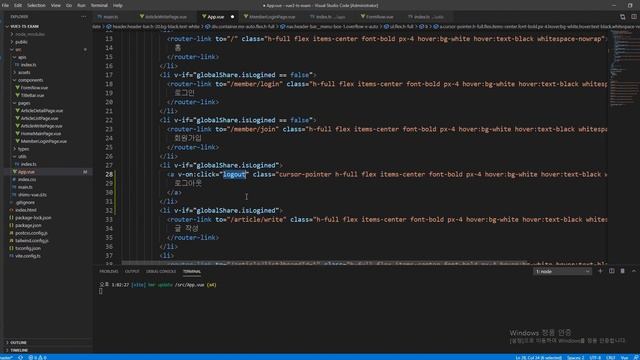Open TitleBar.vue in the explorer
640x360 pixels.
(32, 95)
